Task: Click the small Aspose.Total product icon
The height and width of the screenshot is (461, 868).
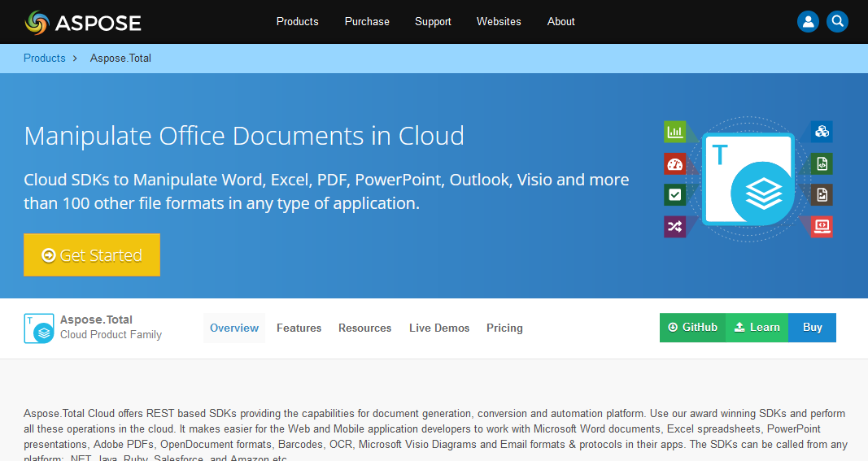Action: tap(39, 328)
